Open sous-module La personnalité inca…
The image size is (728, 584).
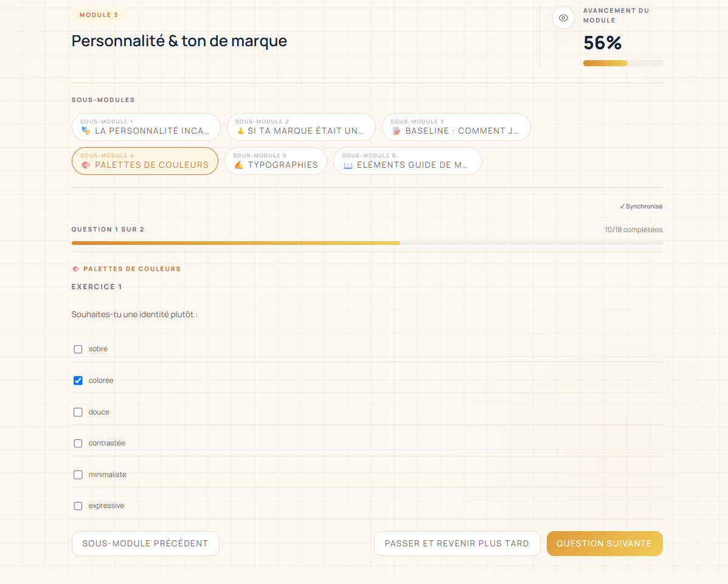click(146, 126)
